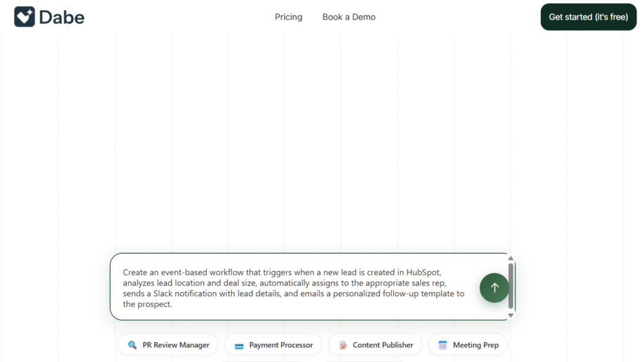644x362 pixels.
Task: Open the Pricing page
Action: pyautogui.click(x=288, y=17)
